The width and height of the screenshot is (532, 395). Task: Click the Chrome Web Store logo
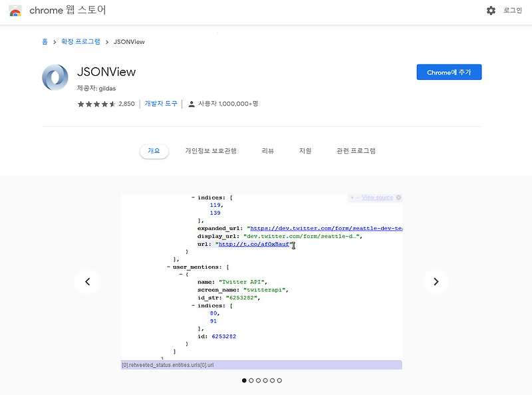[15, 11]
